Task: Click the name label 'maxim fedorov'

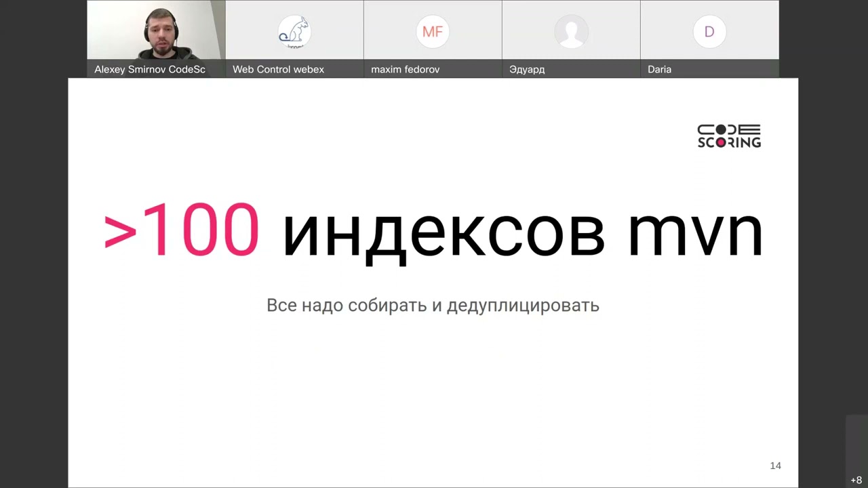Action: pos(406,69)
